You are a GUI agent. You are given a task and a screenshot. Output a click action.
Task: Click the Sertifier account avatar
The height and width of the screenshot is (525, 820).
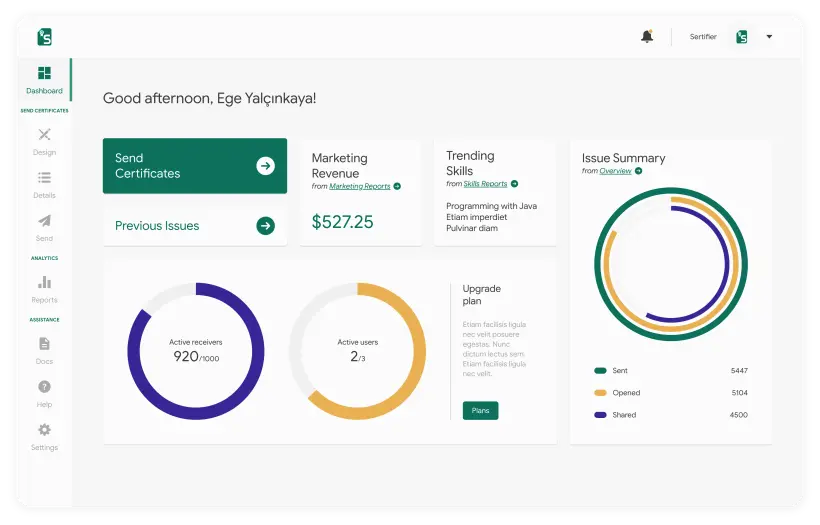[742, 37]
